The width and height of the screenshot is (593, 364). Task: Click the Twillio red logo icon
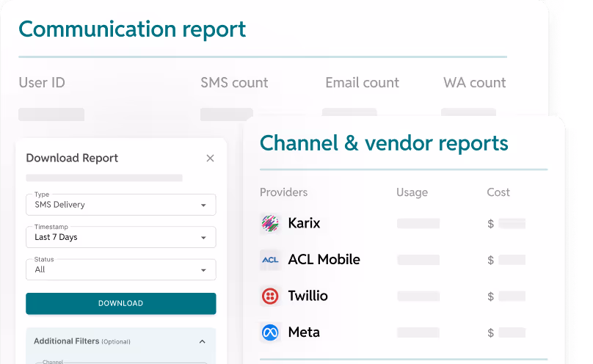[x=270, y=296]
